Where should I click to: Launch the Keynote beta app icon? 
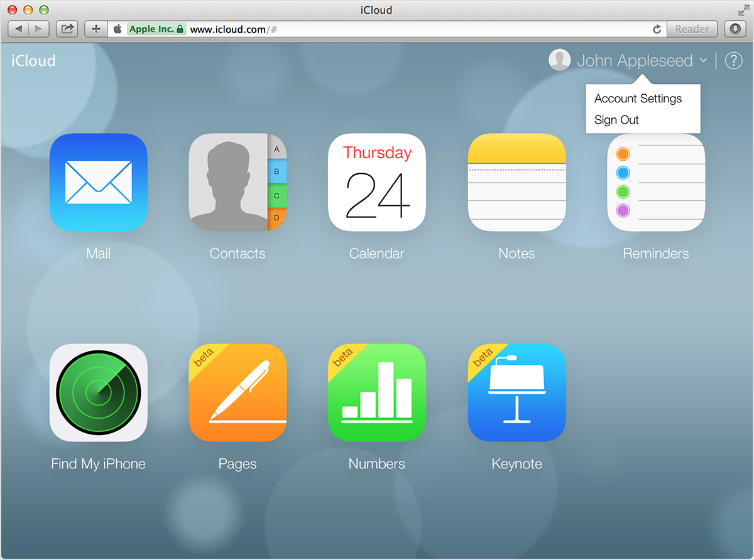click(516, 392)
